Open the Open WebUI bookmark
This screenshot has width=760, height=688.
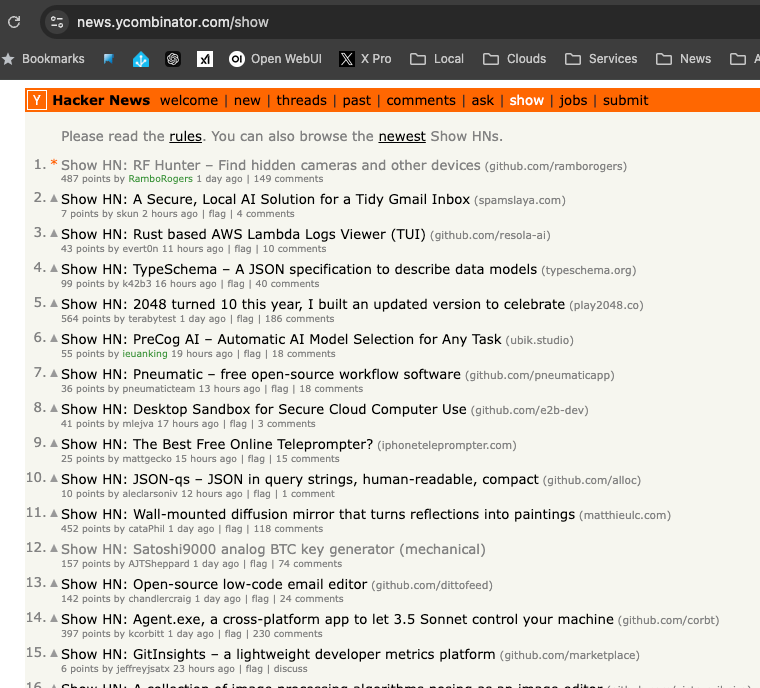pos(275,59)
